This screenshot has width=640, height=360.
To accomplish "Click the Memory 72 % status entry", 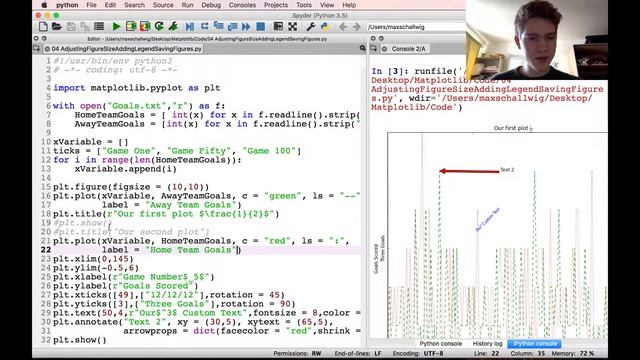I will point(573,353).
